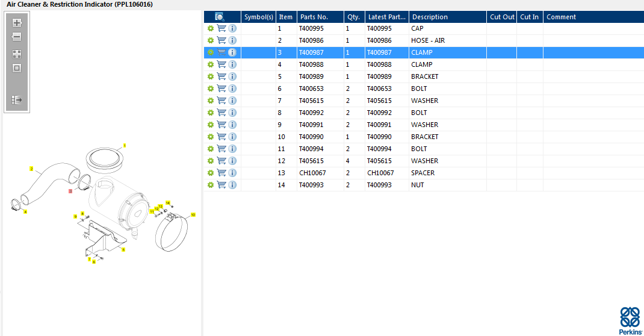Click the Cut In column header
This screenshot has width=644, height=336.
click(x=530, y=17)
